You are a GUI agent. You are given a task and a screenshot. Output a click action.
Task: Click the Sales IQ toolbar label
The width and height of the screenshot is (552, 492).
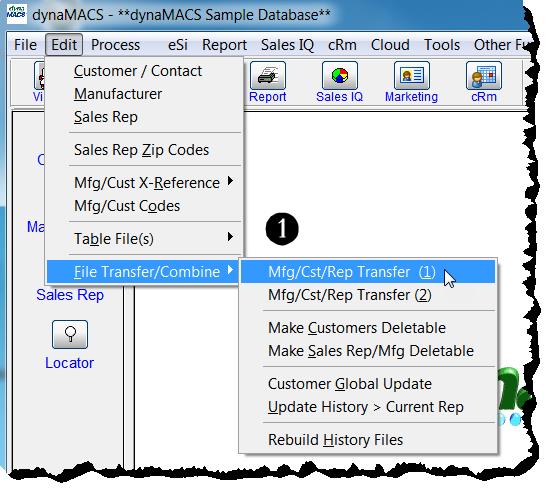click(339, 97)
